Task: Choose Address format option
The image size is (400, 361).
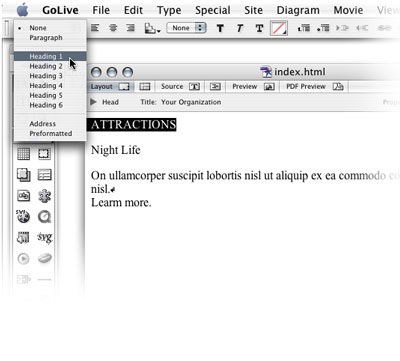Action: coord(50,124)
